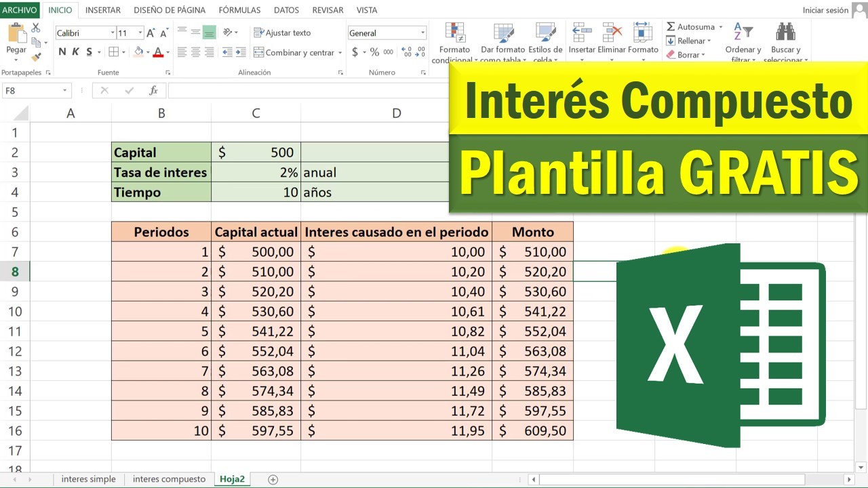The width and height of the screenshot is (868, 488).
Task: Switch to interes compuesto sheet
Action: [x=169, y=479]
